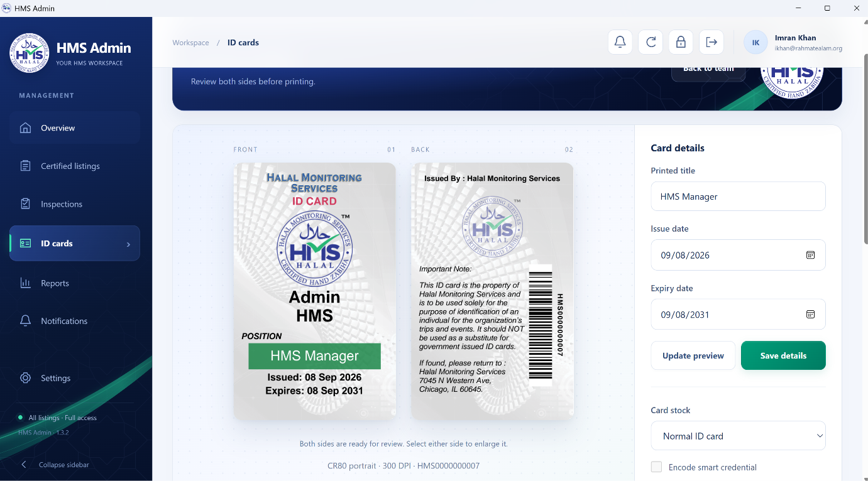Click the Notifications bell icon in sidebar
Image resolution: width=868 pixels, height=481 pixels.
pyautogui.click(x=25, y=321)
